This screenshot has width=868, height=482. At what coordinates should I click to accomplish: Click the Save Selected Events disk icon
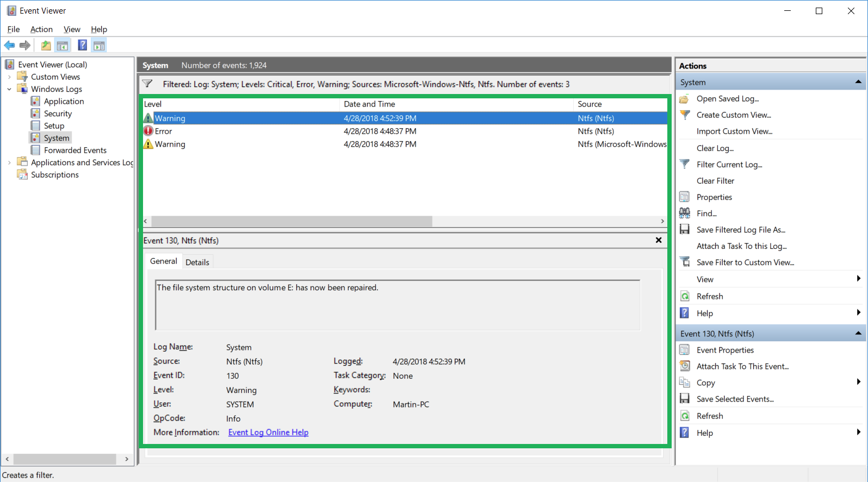[685, 399]
